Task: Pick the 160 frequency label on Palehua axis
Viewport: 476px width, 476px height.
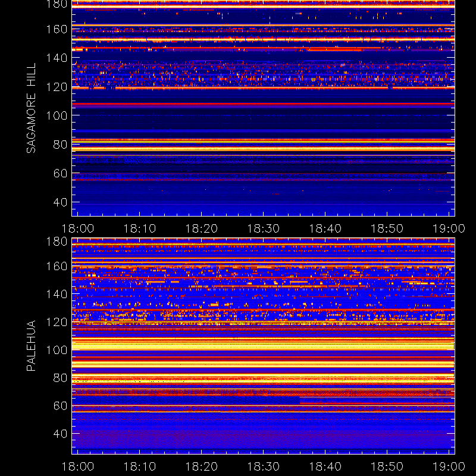Action: coord(57,267)
